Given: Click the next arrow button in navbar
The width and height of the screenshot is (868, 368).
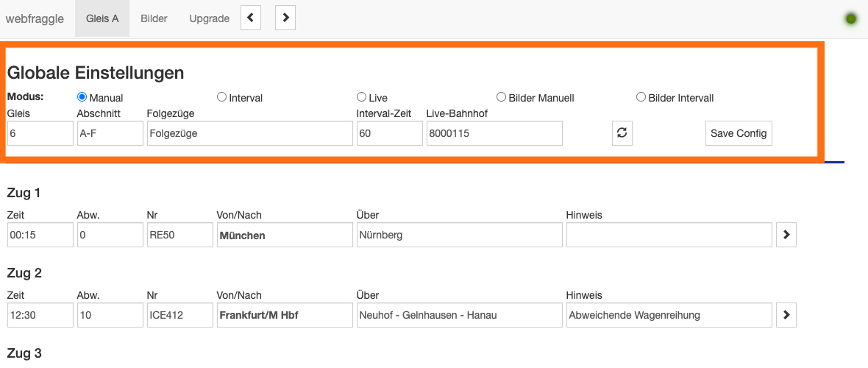Looking at the screenshot, I should (x=285, y=18).
